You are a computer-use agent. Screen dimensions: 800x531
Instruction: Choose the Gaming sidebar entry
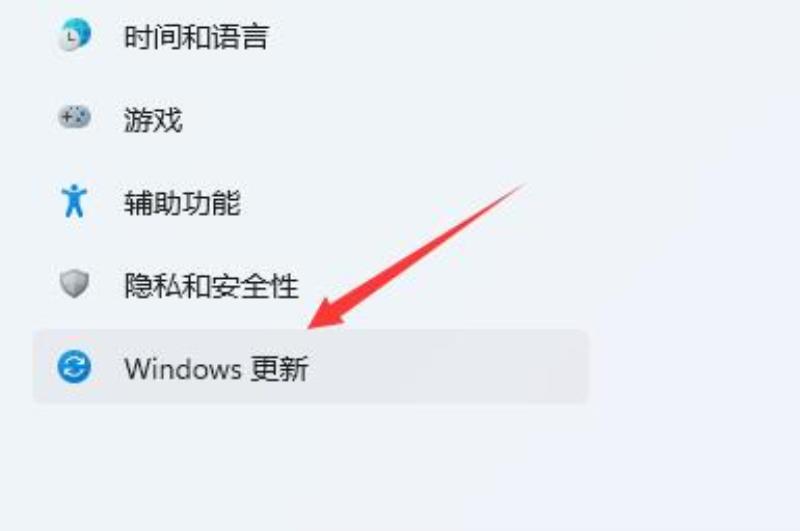[x=311, y=120]
